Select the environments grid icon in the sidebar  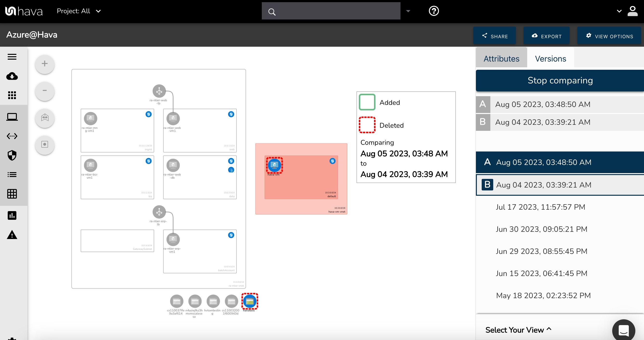[12, 95]
